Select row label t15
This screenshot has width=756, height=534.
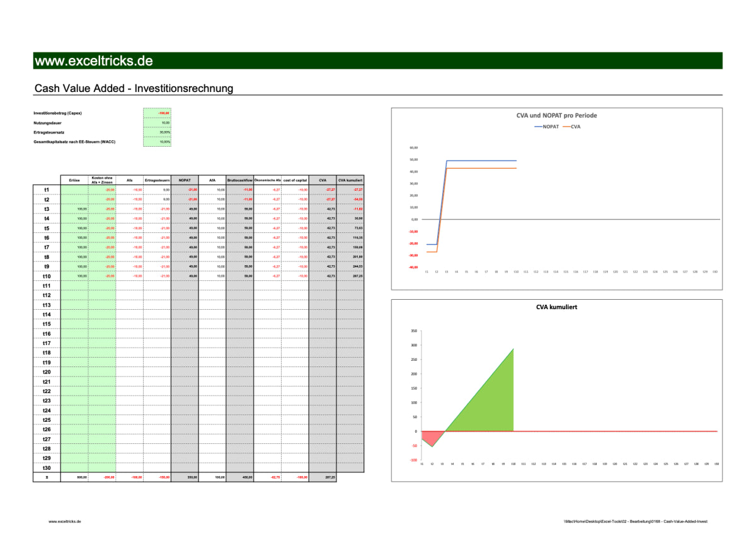pos(47,324)
